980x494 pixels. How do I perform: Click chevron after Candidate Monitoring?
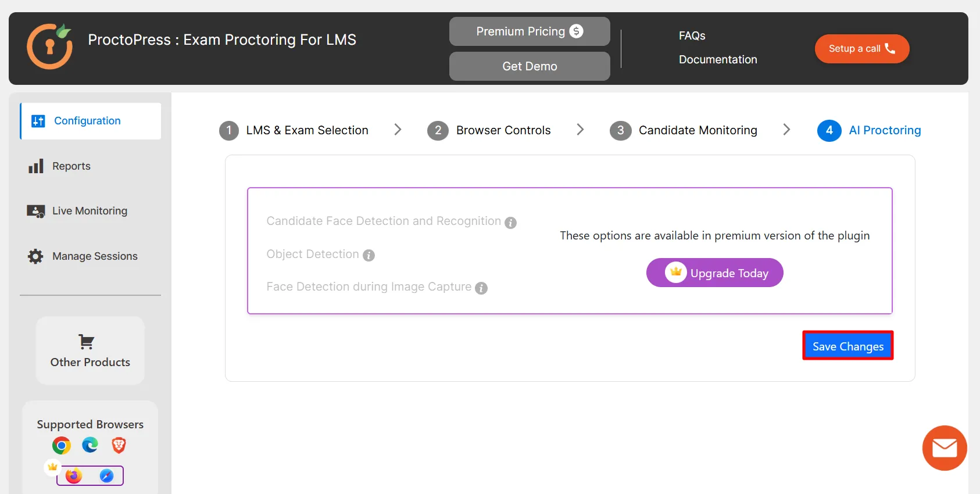tap(786, 130)
